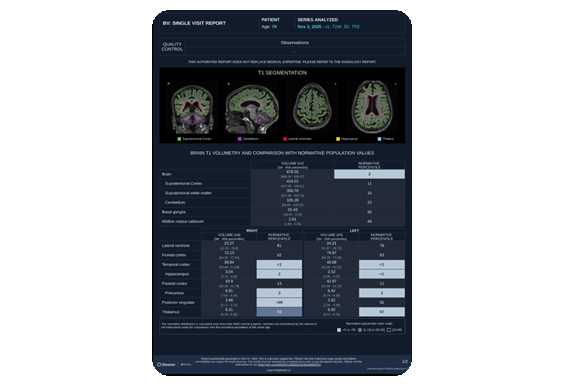The width and height of the screenshot is (564, 386).
Task: Click the green Supratentorial Cortex legend swatch
Action: [179, 139]
